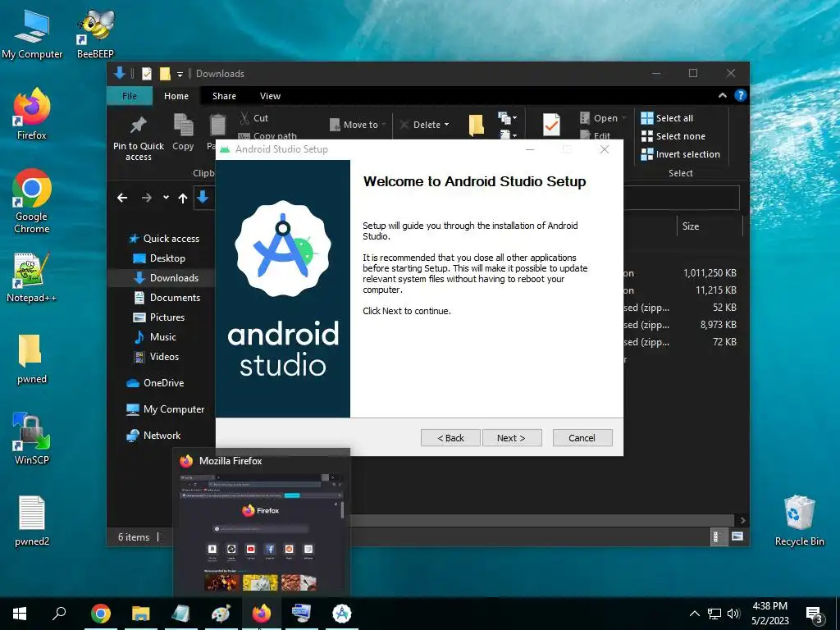Screen dimensions: 840x630
Task: Open the Move to dropdown
Action: (x=358, y=125)
